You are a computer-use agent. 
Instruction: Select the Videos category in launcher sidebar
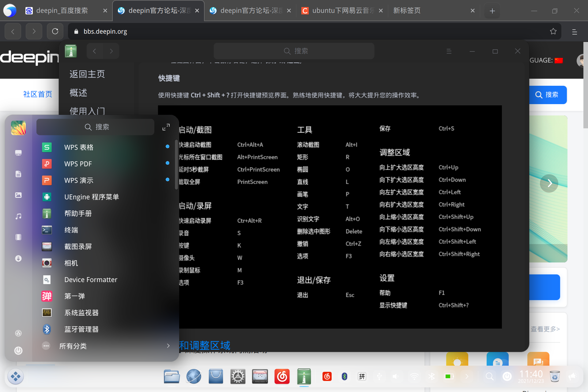click(x=18, y=237)
